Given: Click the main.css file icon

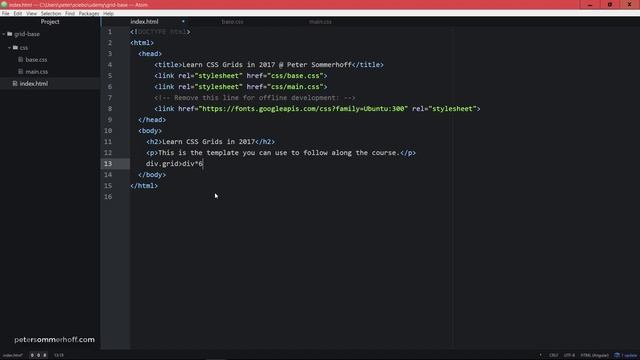Looking at the screenshot, I should tap(21, 72).
